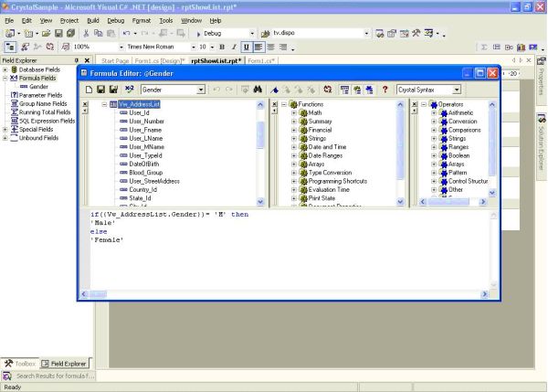
Task: Select Running Total Fields in Field Explorer
Action: [45, 112]
